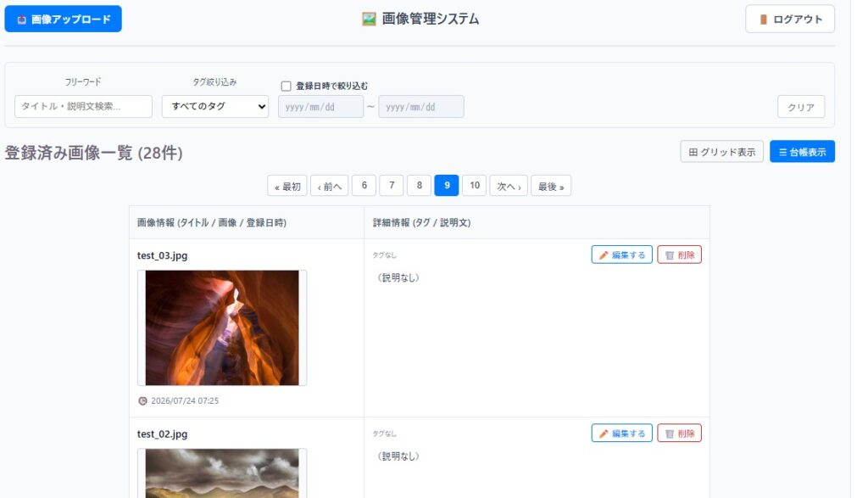The height and width of the screenshot is (498, 868).
Task: Open page 7 in pagination
Action: point(392,186)
